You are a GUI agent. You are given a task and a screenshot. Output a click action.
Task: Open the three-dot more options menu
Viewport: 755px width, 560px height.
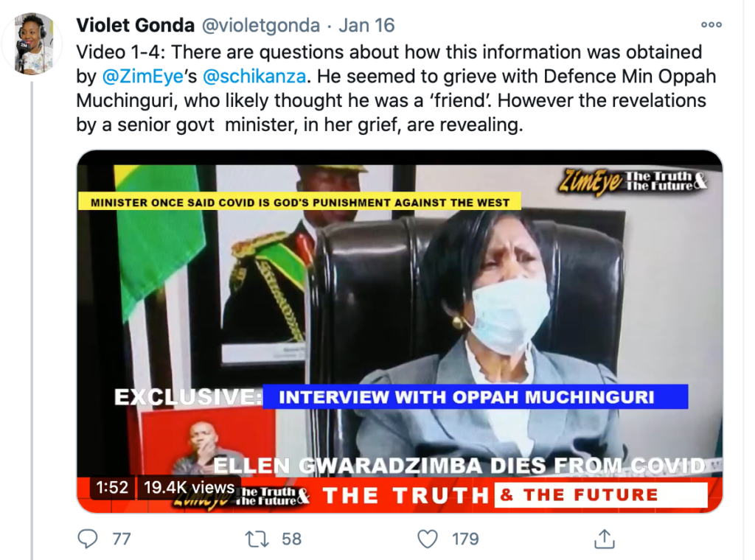point(711,24)
